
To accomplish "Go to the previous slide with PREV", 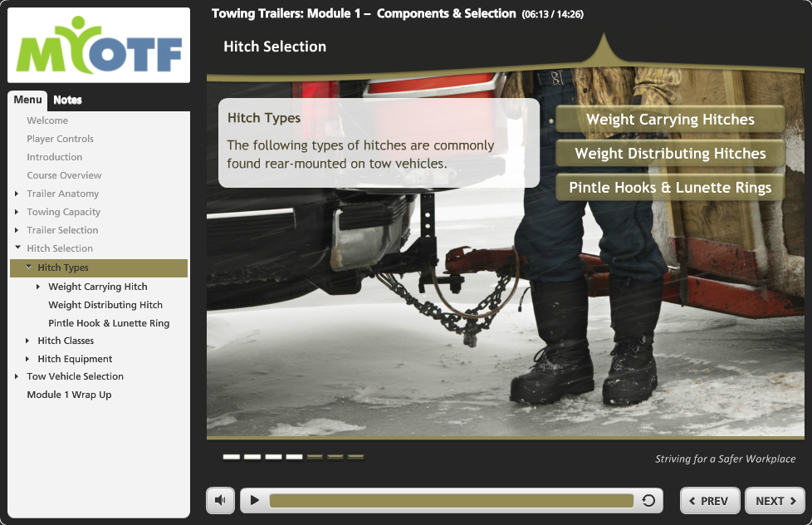I will (710, 501).
